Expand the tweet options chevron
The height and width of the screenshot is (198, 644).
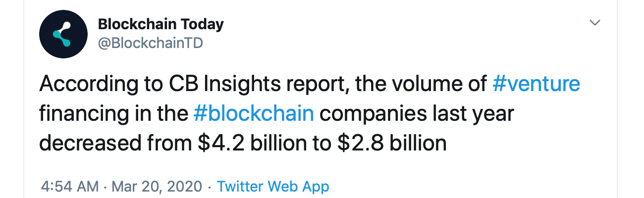594,23
